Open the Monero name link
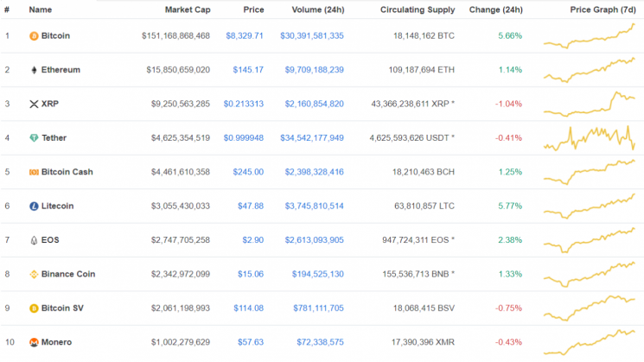Viewport: 644px width, 362px height. [x=56, y=342]
